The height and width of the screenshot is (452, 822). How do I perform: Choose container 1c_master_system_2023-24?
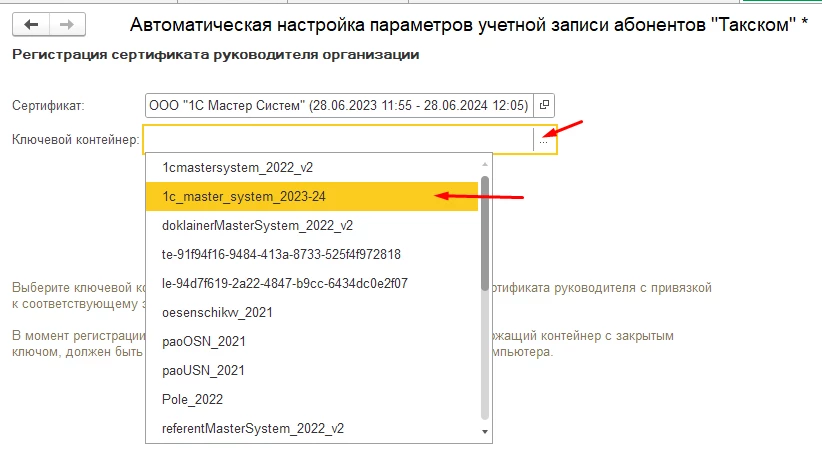(x=312, y=197)
